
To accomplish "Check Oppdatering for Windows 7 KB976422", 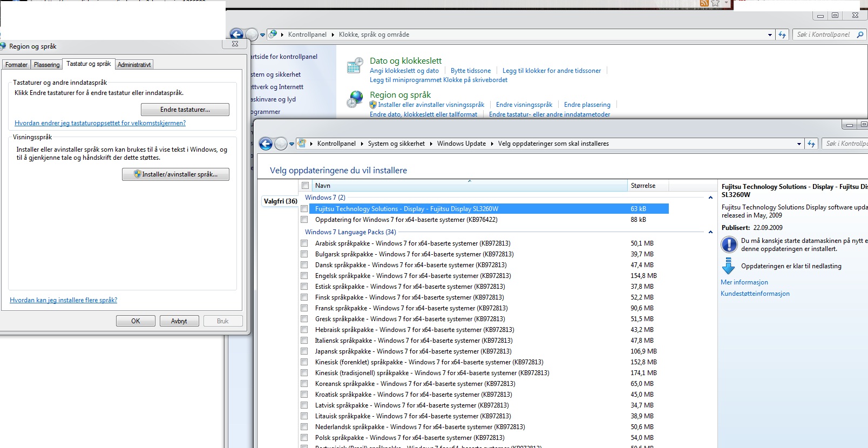I will click(304, 220).
